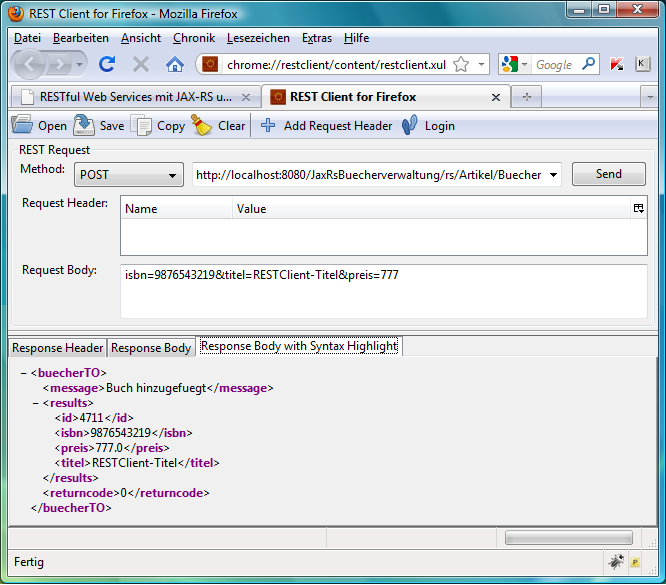Click into the Google search box
The height and width of the screenshot is (585, 666).
(556, 65)
